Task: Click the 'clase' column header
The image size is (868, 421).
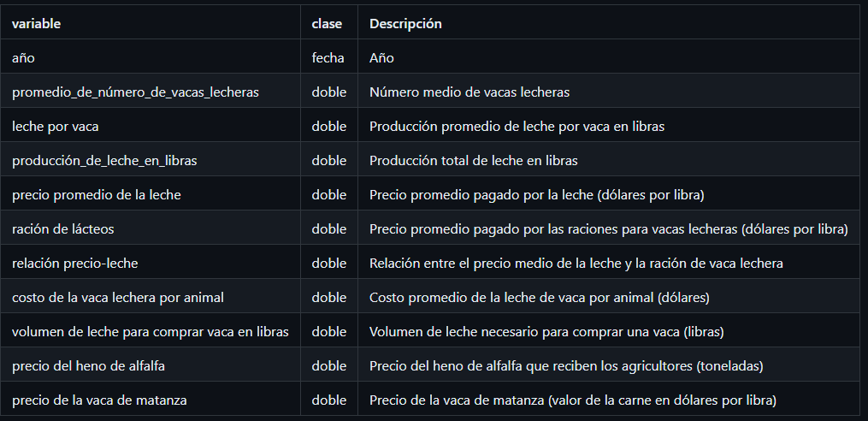Action: (x=327, y=24)
